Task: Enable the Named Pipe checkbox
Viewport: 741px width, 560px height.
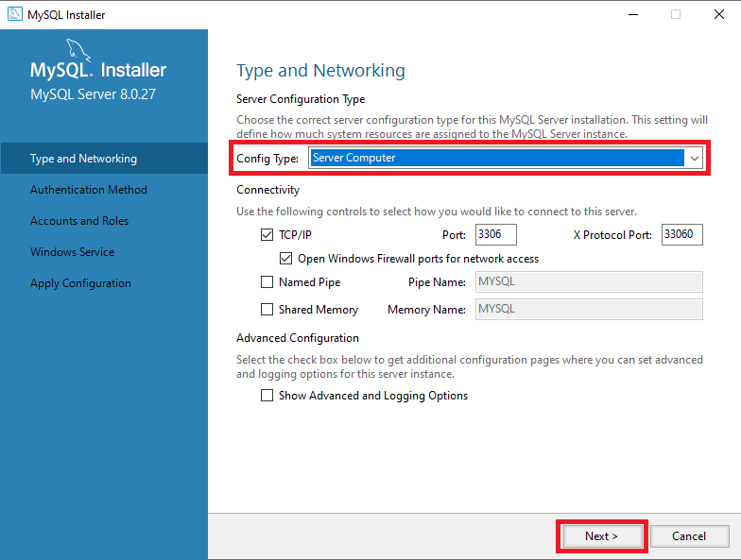Action: coord(267,282)
